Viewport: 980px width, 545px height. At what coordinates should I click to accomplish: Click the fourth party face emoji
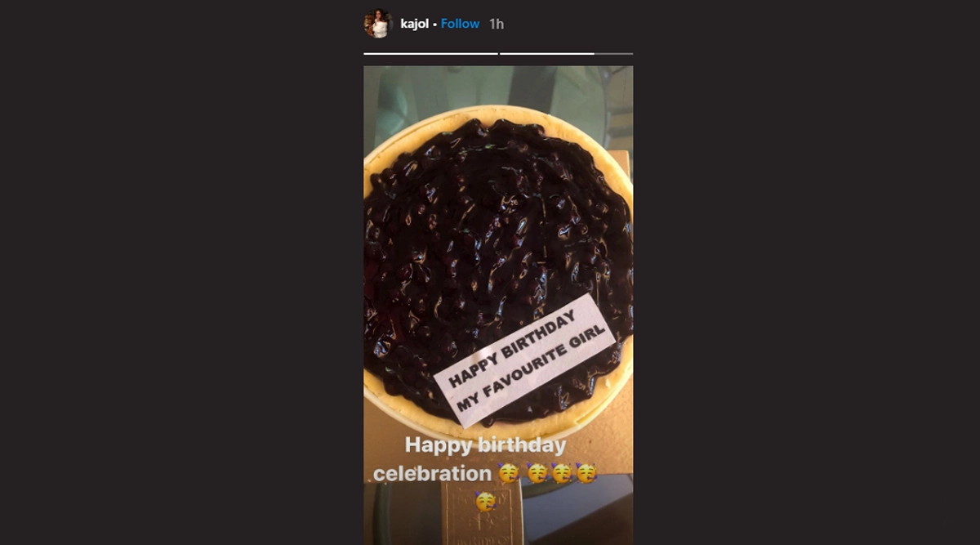click(586, 473)
